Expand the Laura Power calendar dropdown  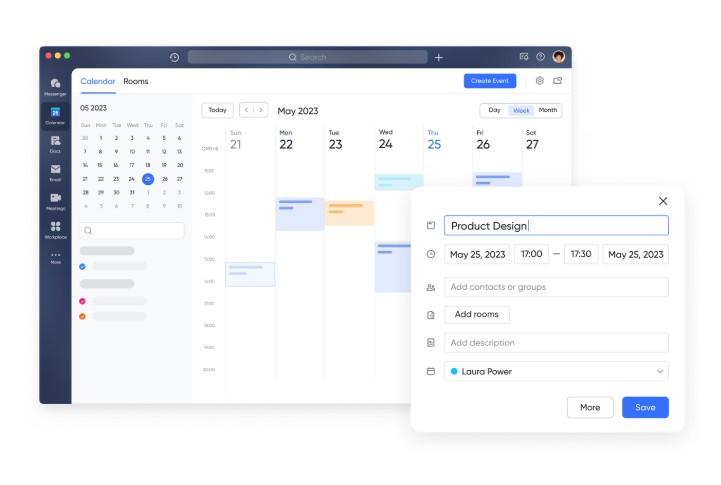click(x=659, y=371)
